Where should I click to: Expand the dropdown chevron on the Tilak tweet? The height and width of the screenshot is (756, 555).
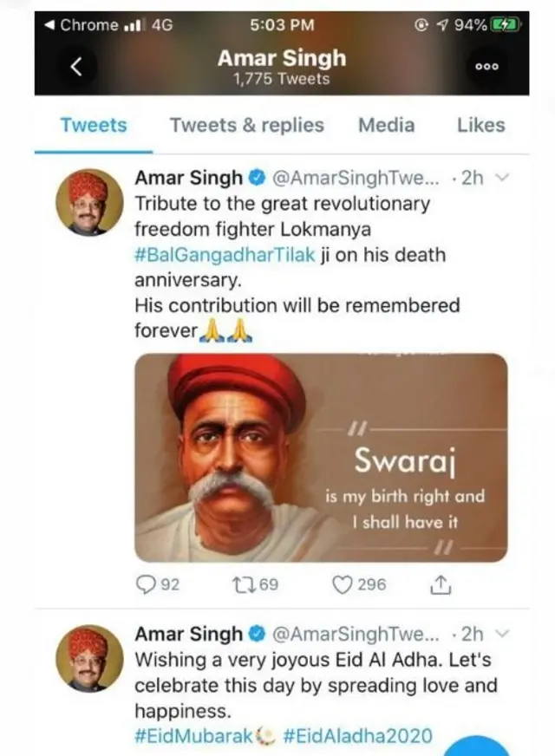(501, 177)
